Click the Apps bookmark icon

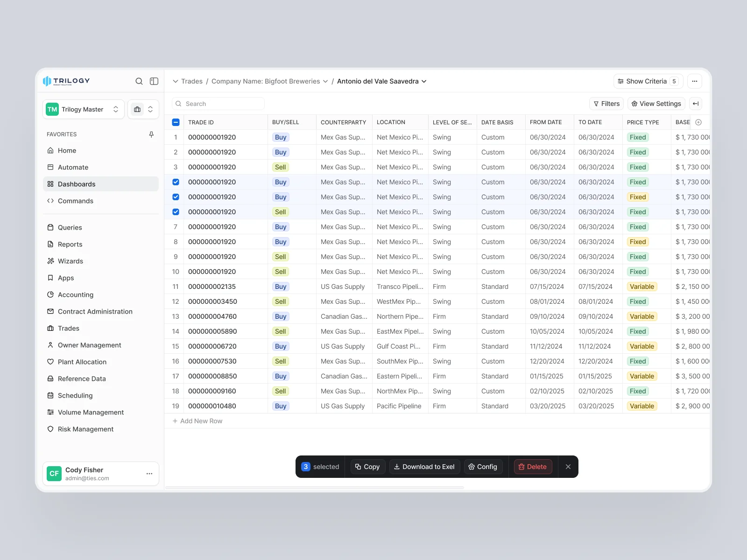pyautogui.click(x=50, y=278)
